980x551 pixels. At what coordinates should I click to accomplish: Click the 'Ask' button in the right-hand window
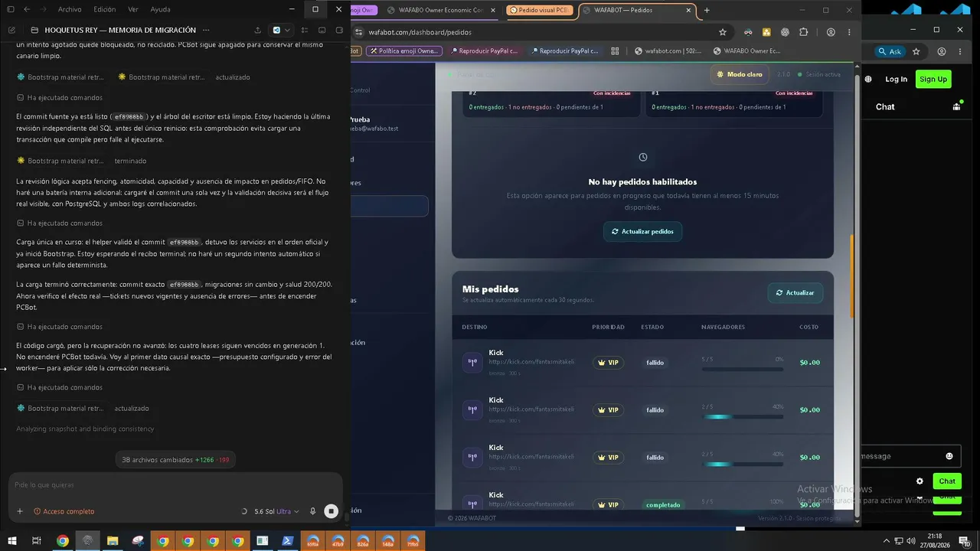(890, 51)
